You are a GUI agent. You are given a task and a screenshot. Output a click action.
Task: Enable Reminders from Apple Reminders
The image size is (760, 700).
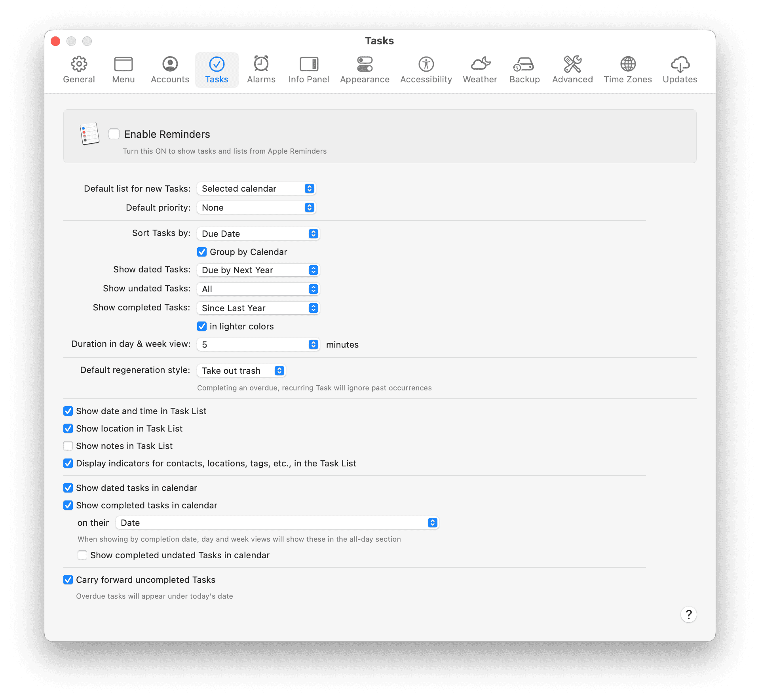click(x=114, y=134)
